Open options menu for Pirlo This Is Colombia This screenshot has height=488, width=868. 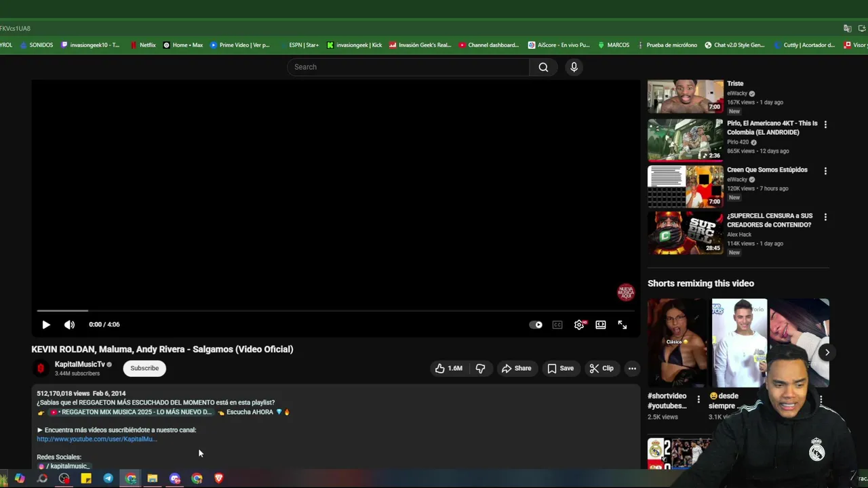(x=825, y=125)
